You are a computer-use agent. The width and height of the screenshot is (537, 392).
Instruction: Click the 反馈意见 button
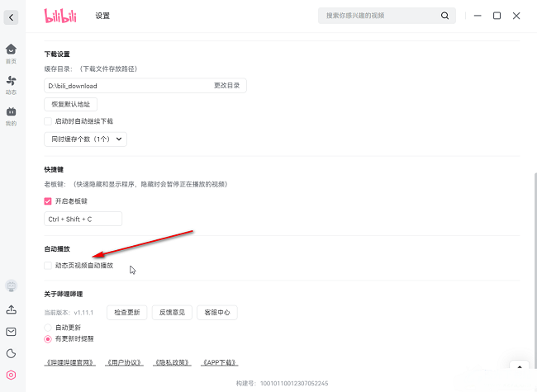coord(173,312)
